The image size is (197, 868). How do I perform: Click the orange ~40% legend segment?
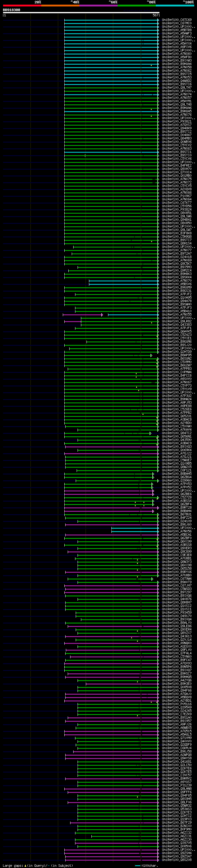tap(60, 6)
